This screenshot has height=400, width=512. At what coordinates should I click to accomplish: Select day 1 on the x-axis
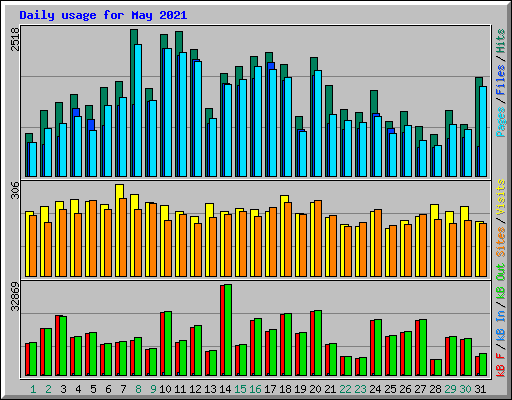coord(33,389)
